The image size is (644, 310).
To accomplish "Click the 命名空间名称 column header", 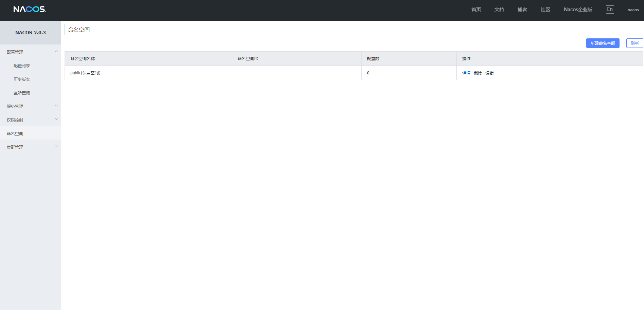I will pyautogui.click(x=148, y=59).
